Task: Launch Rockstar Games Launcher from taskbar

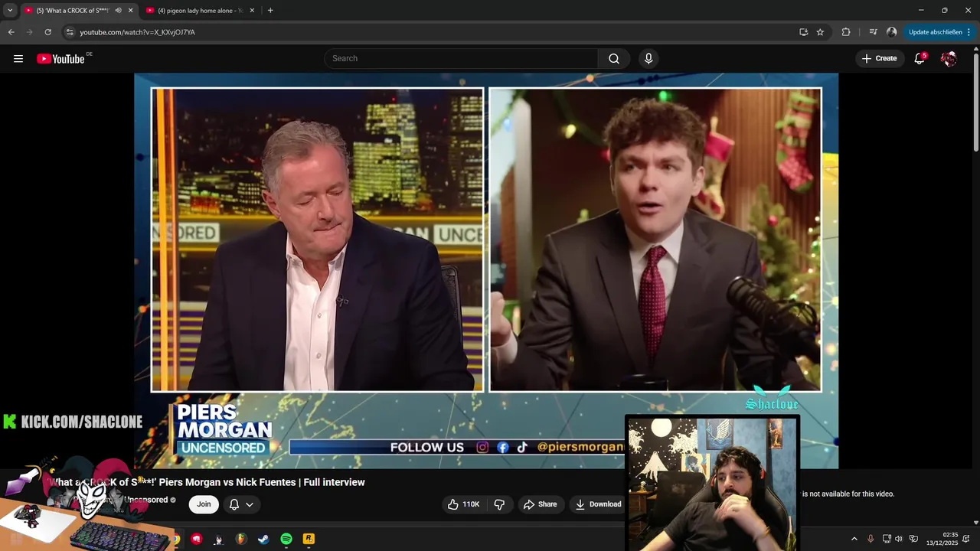Action: (309, 539)
